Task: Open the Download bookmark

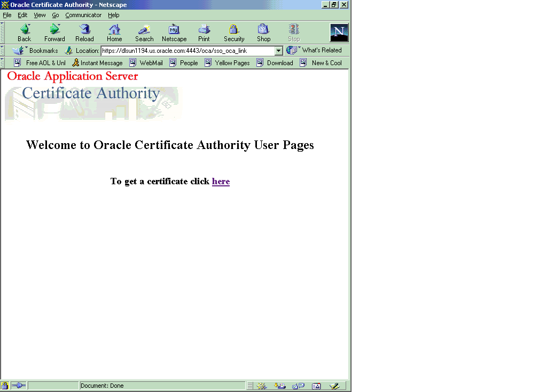Action: (275, 63)
